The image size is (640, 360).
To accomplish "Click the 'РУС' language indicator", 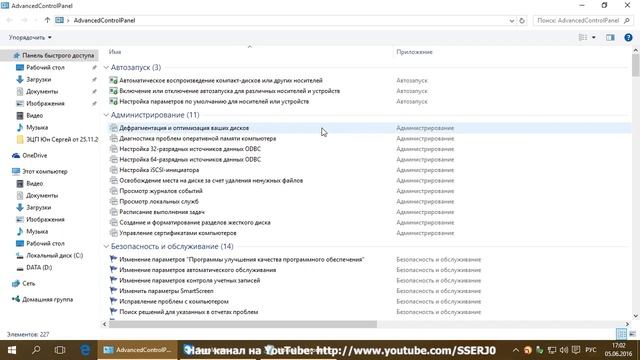I will tap(591, 350).
